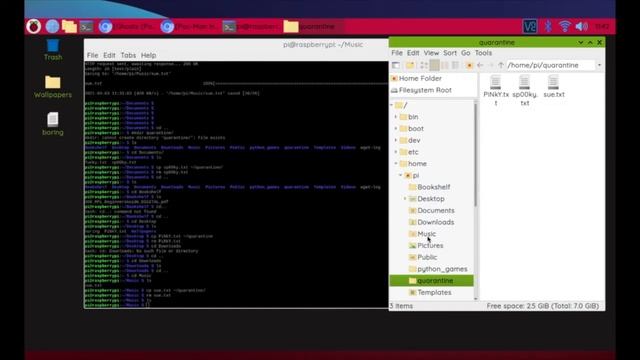The height and width of the screenshot is (360, 640).
Task: Go to home folder via toolbar icon
Action: click(x=469, y=65)
